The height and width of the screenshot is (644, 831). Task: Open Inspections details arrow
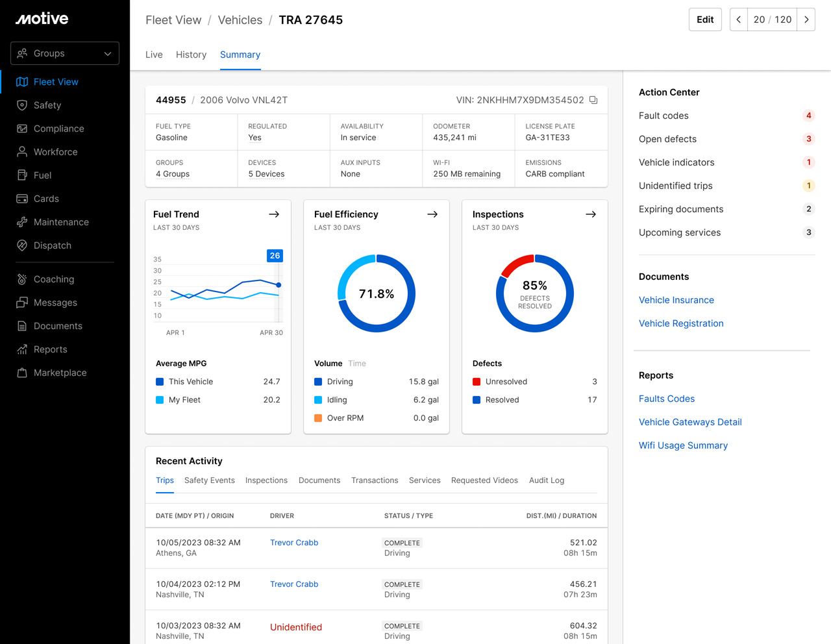(591, 214)
